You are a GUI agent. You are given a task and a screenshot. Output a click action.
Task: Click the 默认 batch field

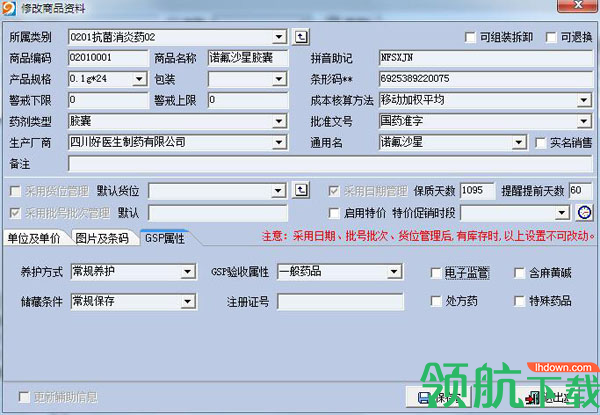(218, 213)
